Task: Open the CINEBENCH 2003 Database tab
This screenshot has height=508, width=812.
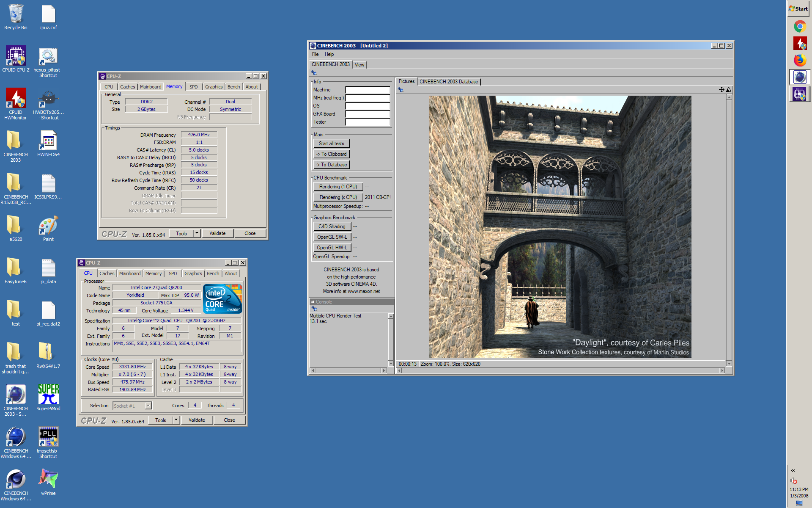Action: pos(449,82)
